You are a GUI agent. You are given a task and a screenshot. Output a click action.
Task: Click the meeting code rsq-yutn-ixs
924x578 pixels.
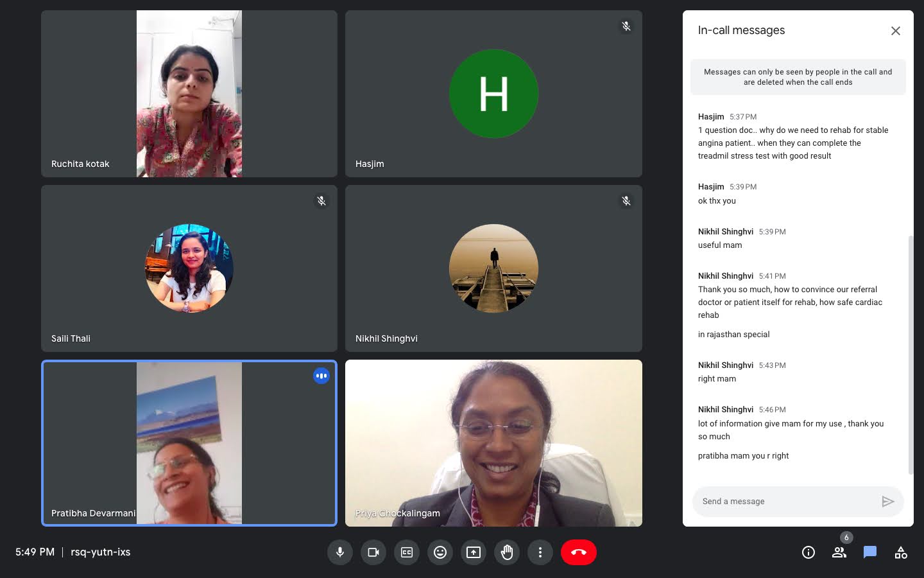click(101, 552)
